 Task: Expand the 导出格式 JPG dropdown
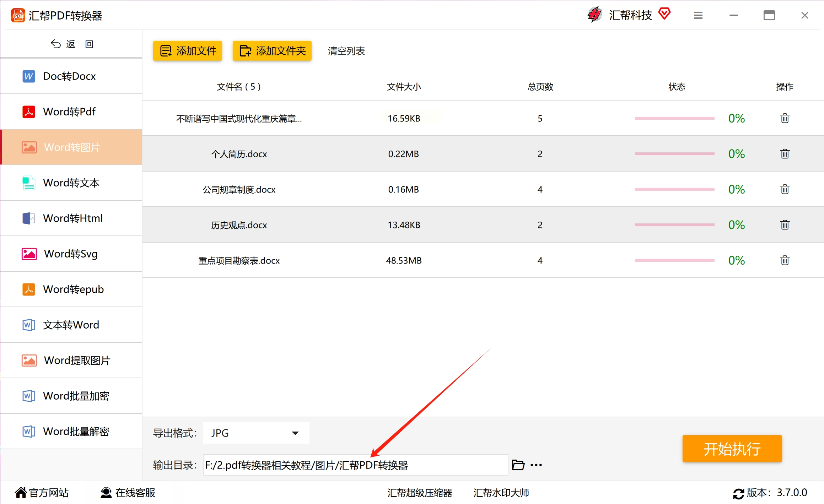pyautogui.click(x=256, y=433)
